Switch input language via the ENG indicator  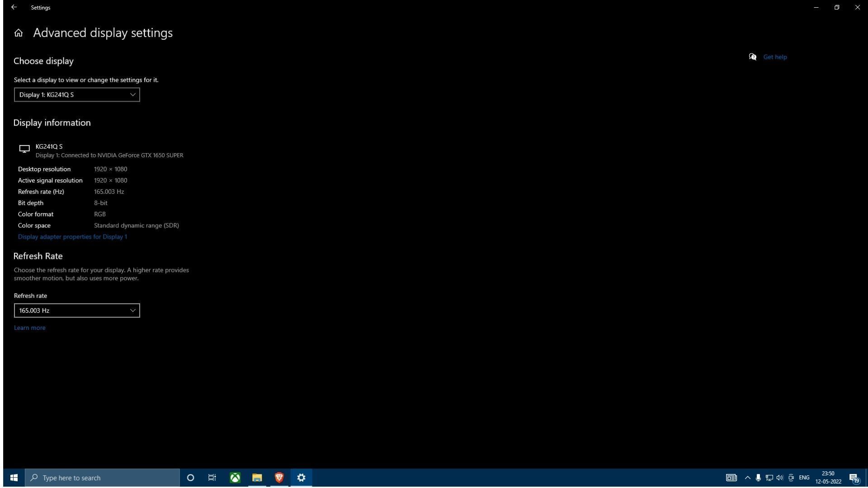[x=804, y=478]
